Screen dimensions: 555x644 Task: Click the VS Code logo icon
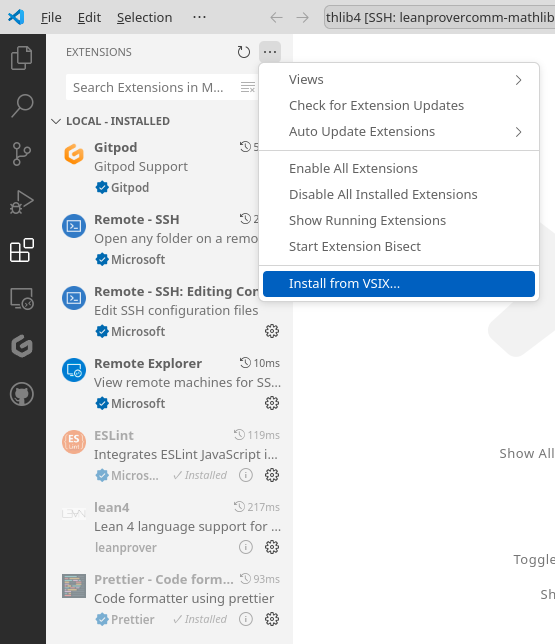tap(16, 17)
